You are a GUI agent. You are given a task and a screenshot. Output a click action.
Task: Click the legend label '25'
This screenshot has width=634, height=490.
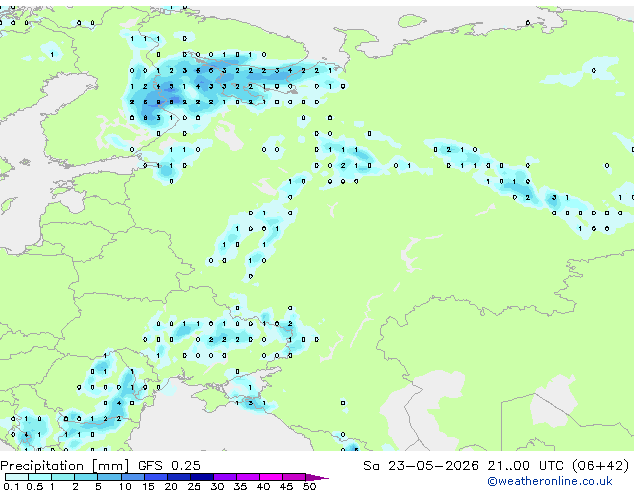coord(194,486)
